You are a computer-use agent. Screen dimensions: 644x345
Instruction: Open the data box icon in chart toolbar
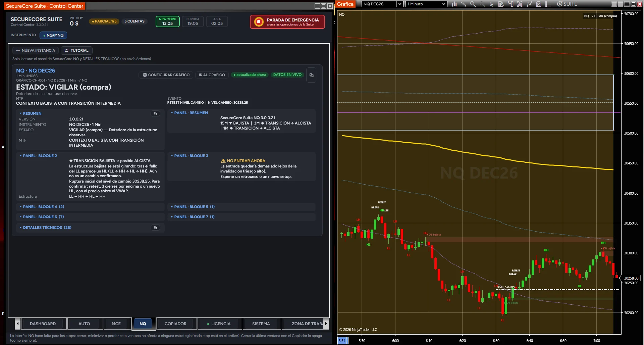click(501, 4)
